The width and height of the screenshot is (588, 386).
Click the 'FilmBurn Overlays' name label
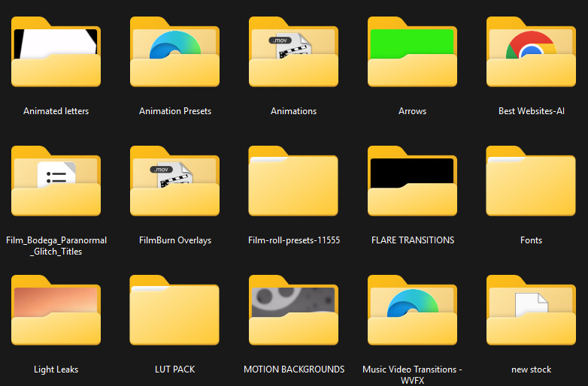click(175, 240)
